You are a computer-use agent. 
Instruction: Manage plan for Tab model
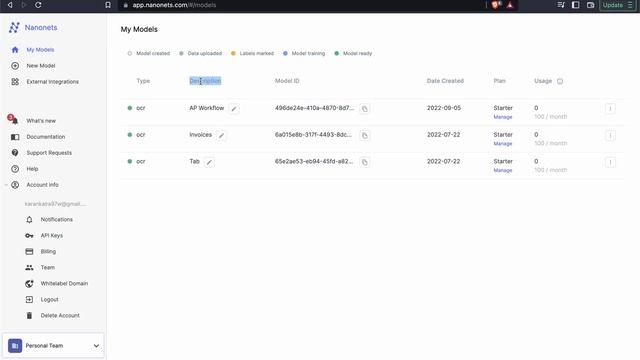pos(503,171)
